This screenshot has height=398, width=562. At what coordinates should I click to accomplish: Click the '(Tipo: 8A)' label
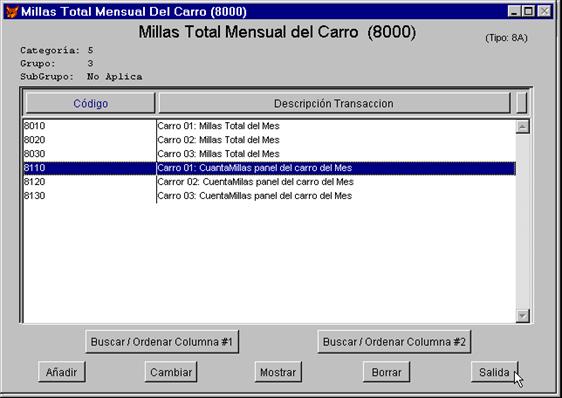click(506, 38)
